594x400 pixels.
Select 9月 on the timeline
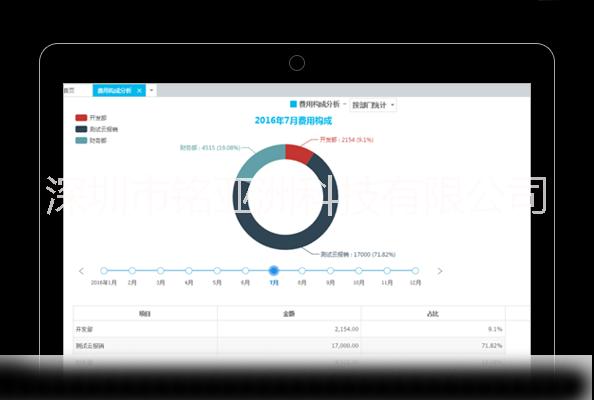click(x=330, y=270)
